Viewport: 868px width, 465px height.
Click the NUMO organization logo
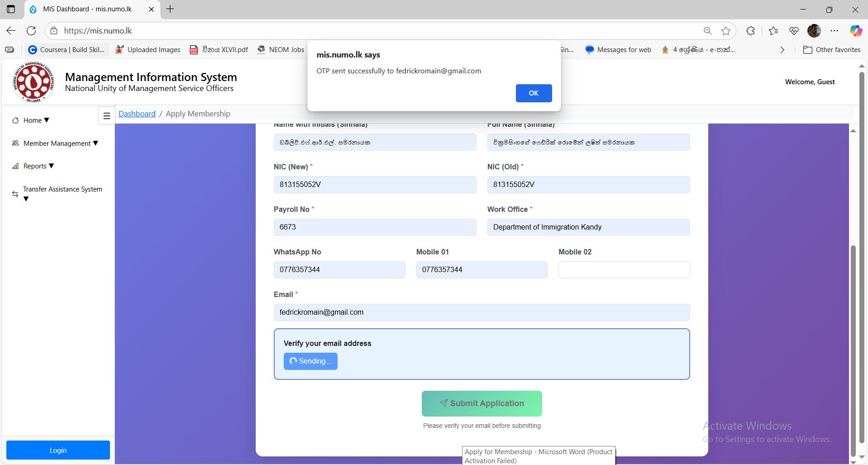tap(33, 82)
